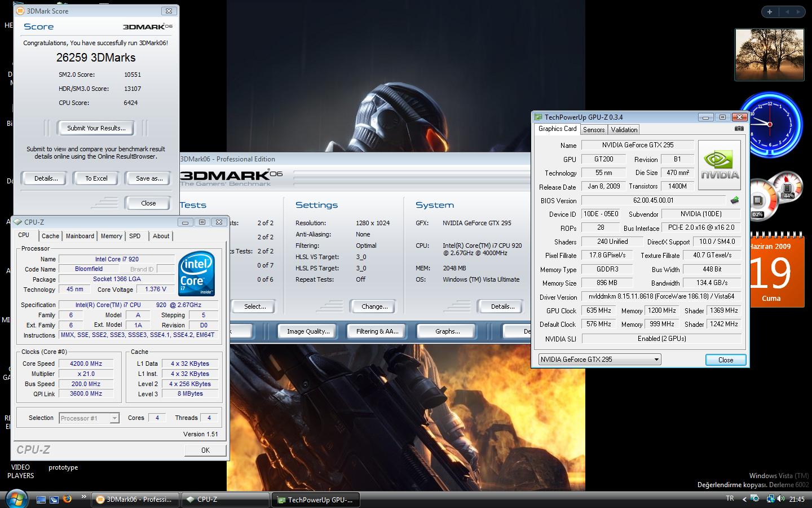Viewport: 812px width, 508px height.
Task: Click OK in the CPU-Z window
Action: point(205,450)
